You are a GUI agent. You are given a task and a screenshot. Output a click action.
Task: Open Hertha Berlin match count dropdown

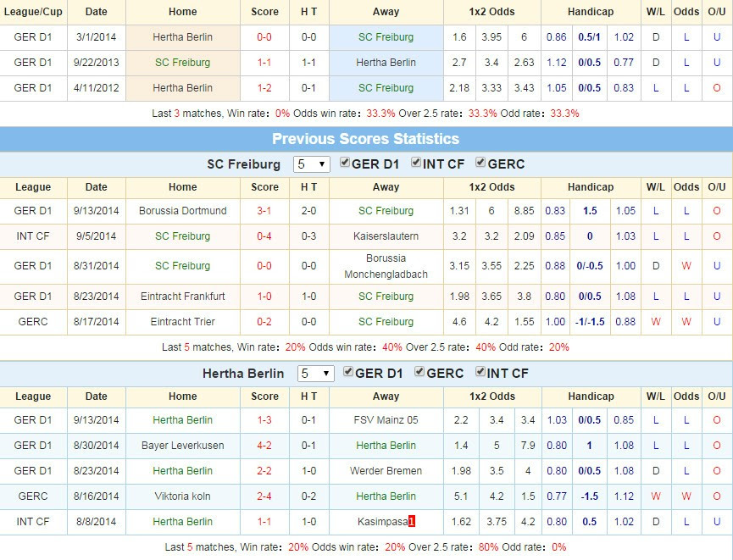tap(315, 374)
